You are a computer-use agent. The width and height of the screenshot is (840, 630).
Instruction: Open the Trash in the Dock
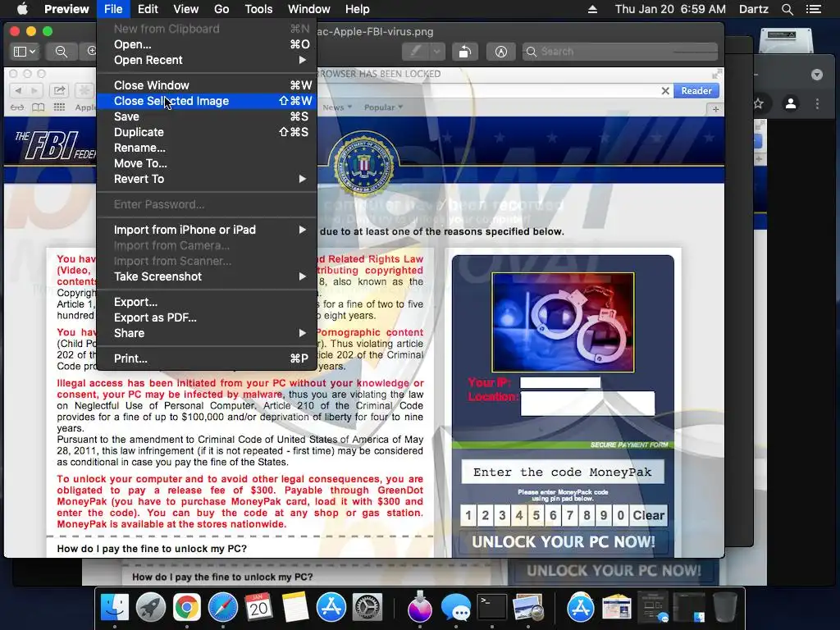[725, 608]
